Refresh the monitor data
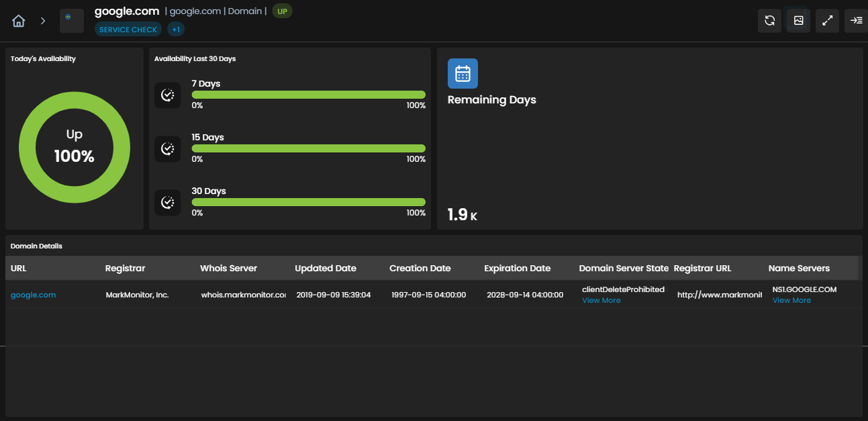The image size is (868, 421). click(769, 21)
